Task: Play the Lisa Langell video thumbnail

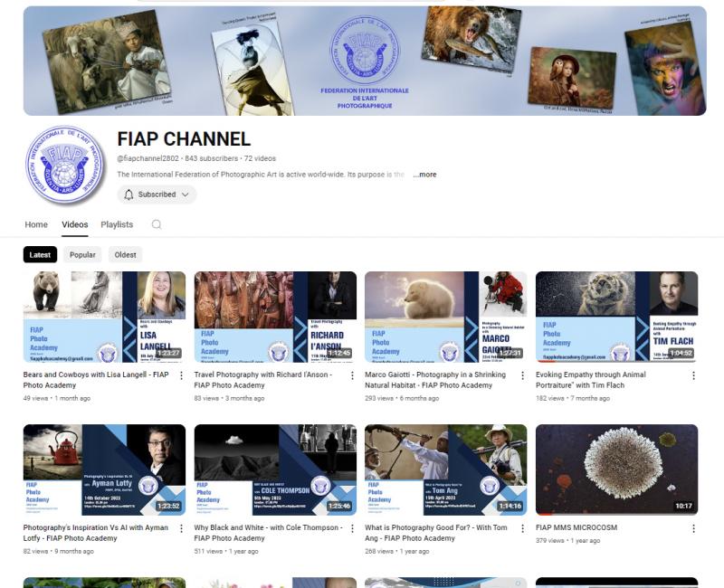Action: pos(104,317)
